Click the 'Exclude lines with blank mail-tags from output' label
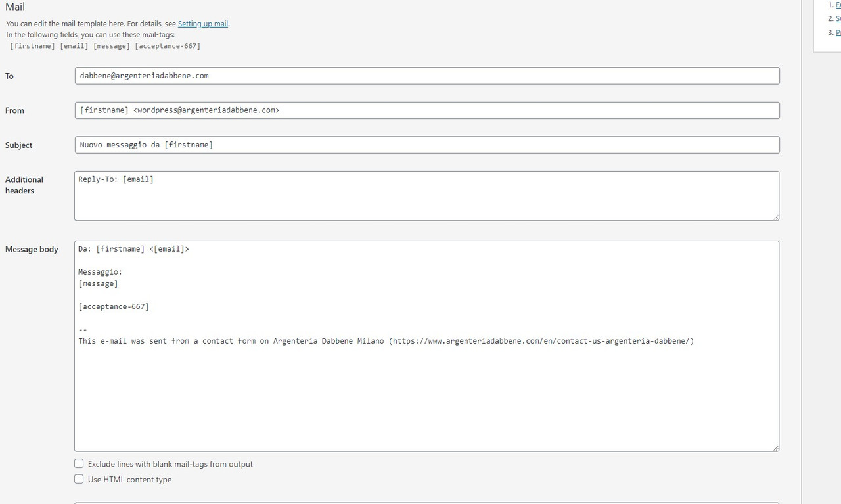Image resolution: width=841 pixels, height=504 pixels. pyautogui.click(x=170, y=464)
